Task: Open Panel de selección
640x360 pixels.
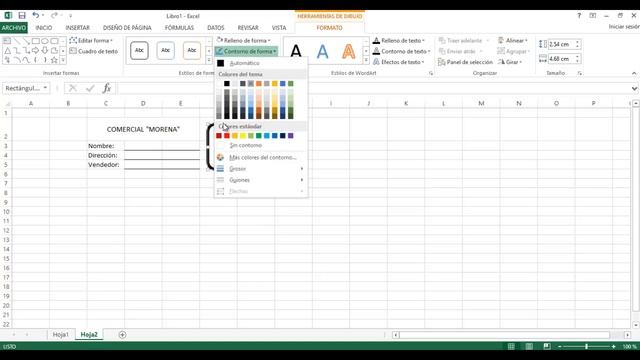Action: point(465,62)
